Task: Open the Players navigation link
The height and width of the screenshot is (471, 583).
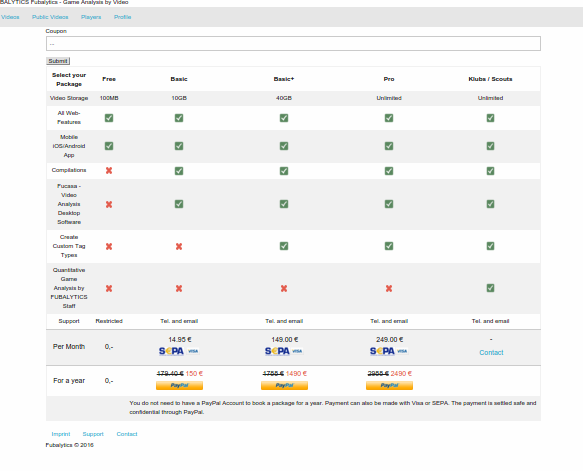Action: tap(91, 17)
